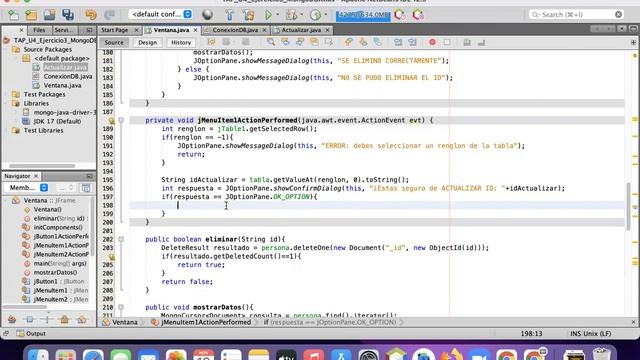Toggle Show Inherited Members filter in Navigator
The width and height of the screenshot is (640, 360).
tap(12, 319)
